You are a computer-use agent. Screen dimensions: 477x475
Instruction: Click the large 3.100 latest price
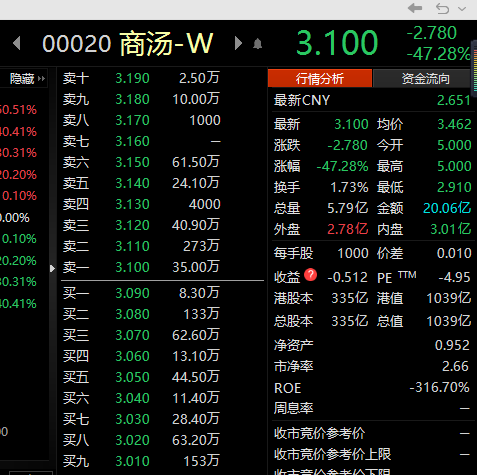pos(337,43)
